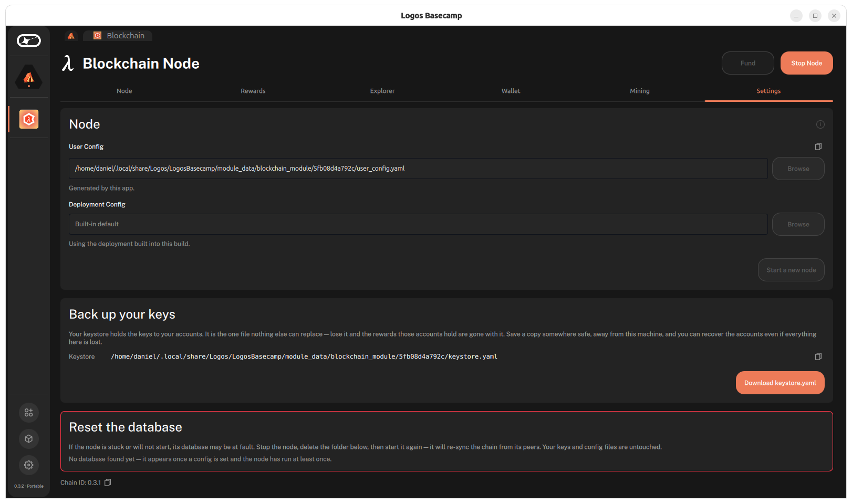Click the keystore.yaml path text

pos(304,356)
